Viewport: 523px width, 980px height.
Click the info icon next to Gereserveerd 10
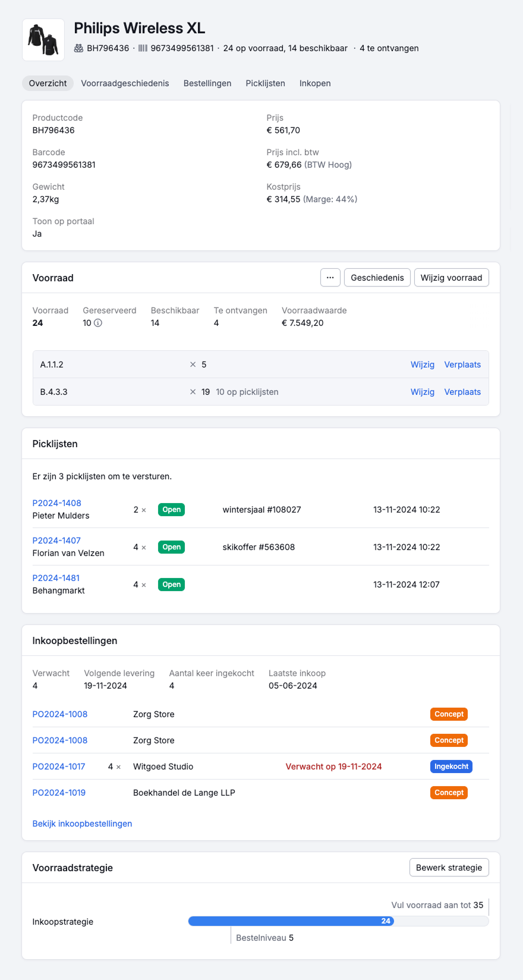(98, 323)
